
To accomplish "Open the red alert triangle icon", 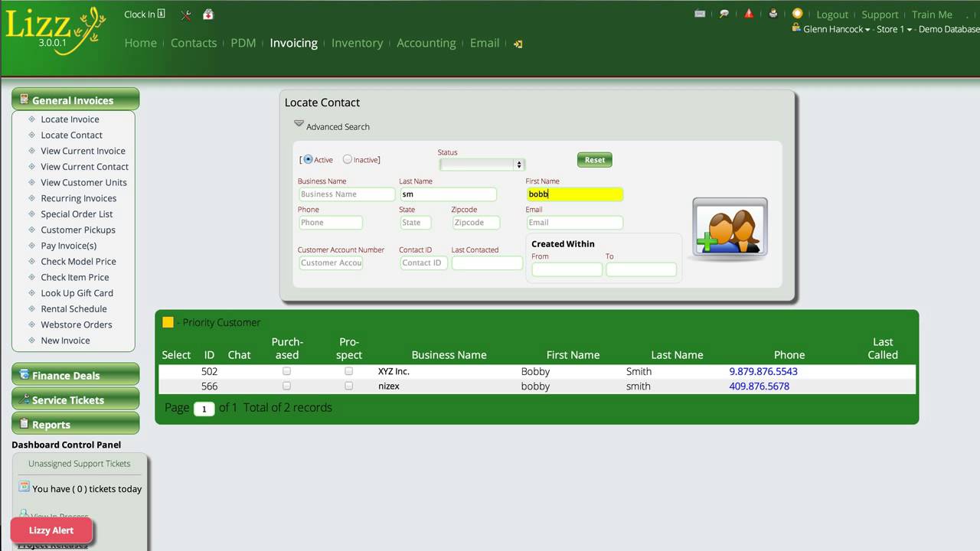I will (x=749, y=14).
